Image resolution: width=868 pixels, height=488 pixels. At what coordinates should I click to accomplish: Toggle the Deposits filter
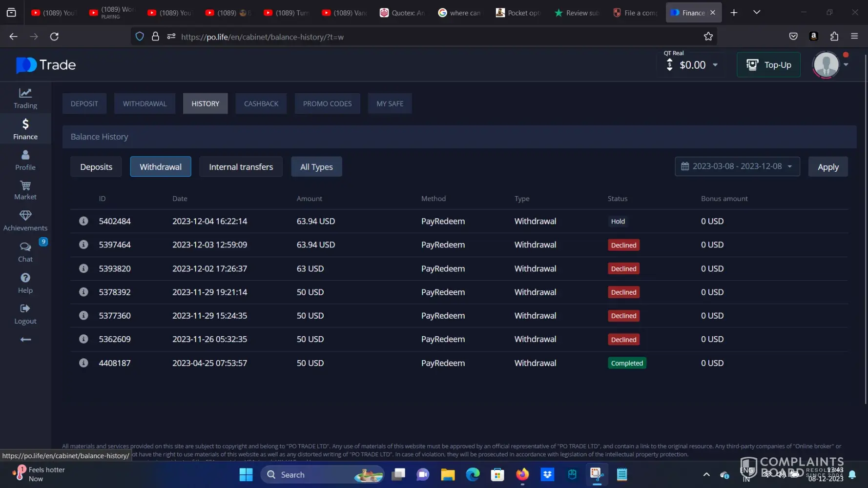pyautogui.click(x=96, y=167)
